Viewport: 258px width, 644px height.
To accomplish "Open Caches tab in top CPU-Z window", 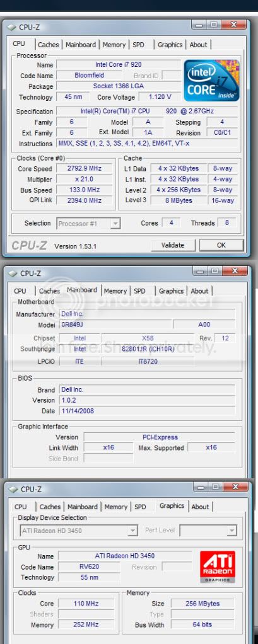I will click(48, 45).
